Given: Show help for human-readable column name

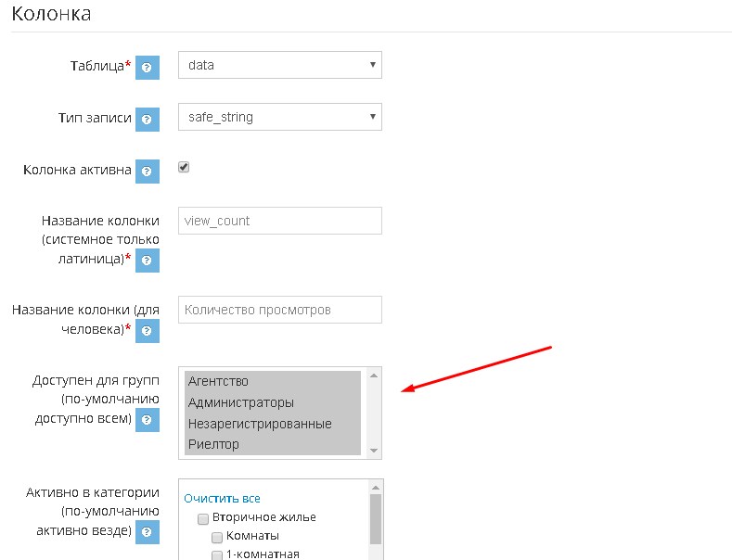Looking at the screenshot, I should [148, 330].
